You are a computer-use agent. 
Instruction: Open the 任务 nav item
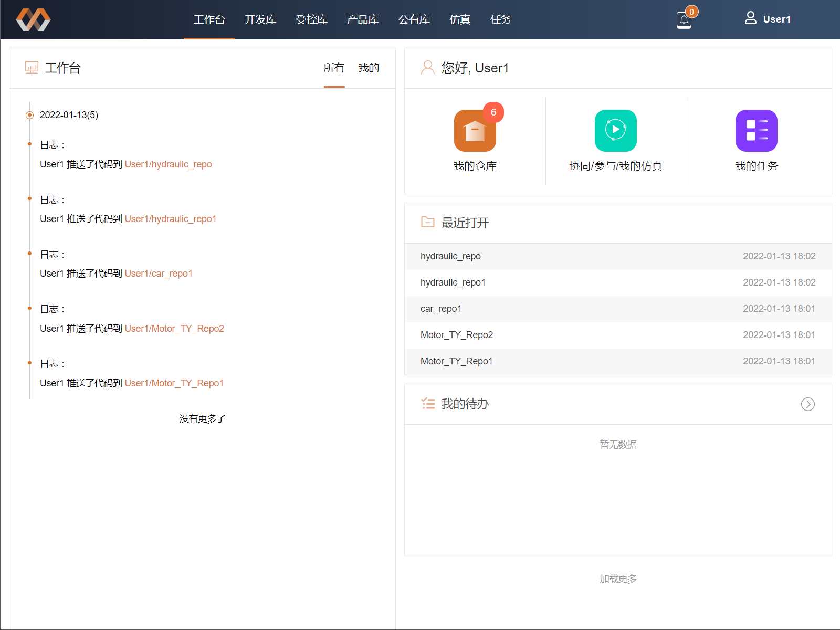point(500,19)
